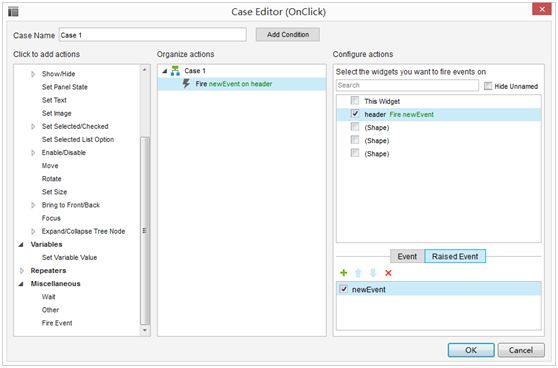This screenshot has width=558, height=368.
Task: Check the This Widget checkbox
Action: (355, 100)
